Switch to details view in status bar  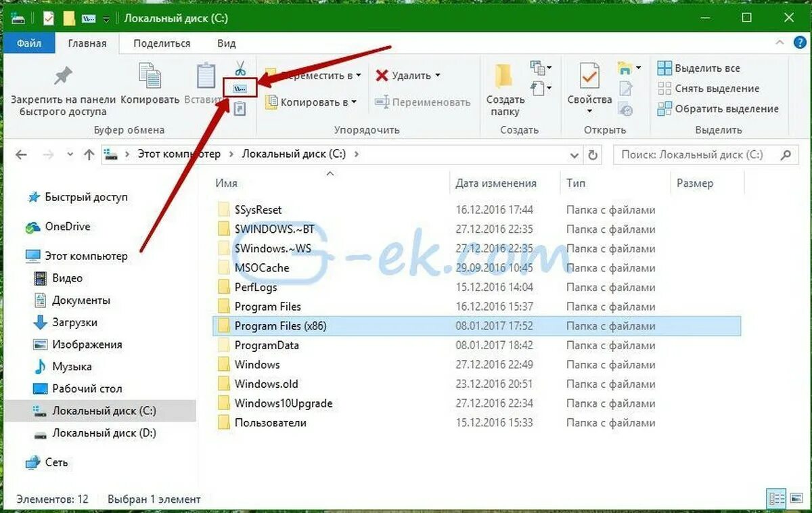tap(777, 499)
